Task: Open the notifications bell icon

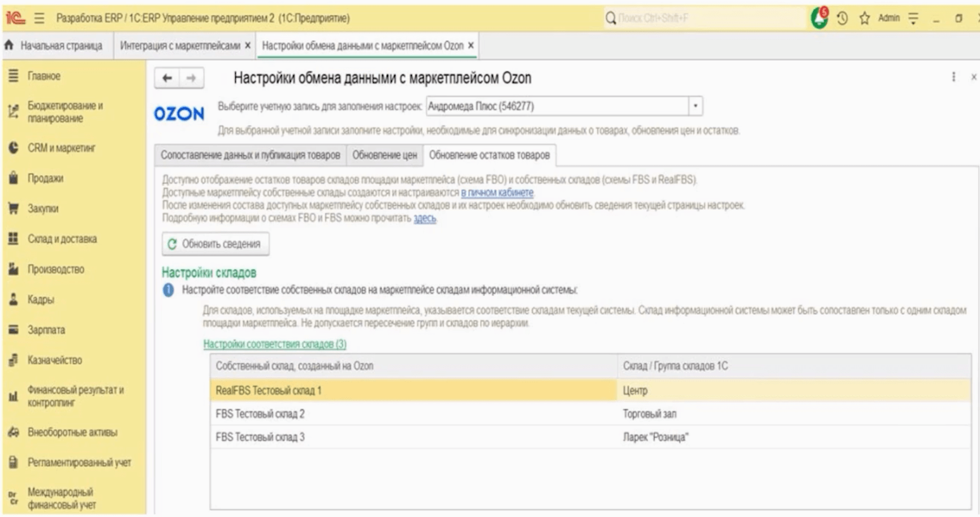Action: (x=819, y=18)
